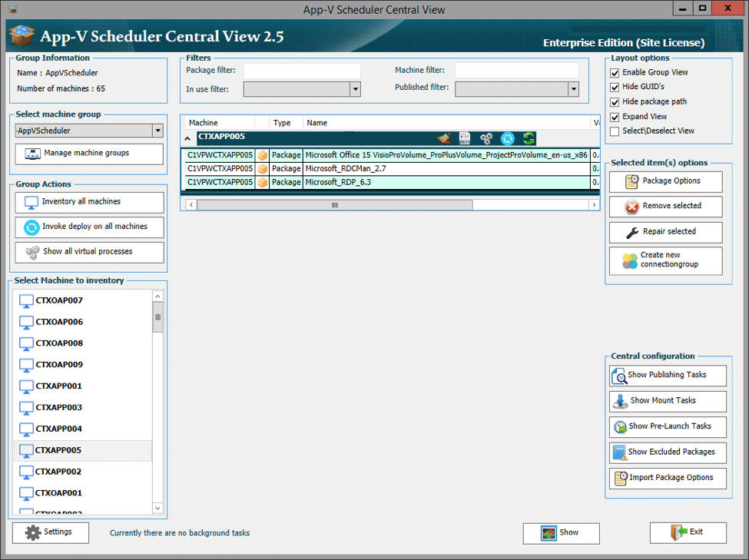Select the monitor icon for CTXOAP006
Image resolution: width=749 pixels, height=560 pixels.
click(26, 323)
